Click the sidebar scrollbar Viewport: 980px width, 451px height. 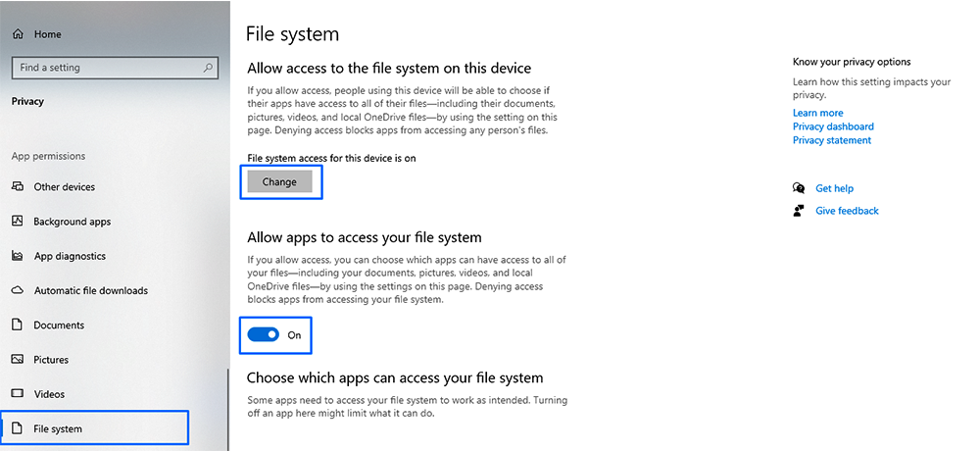[227, 409]
